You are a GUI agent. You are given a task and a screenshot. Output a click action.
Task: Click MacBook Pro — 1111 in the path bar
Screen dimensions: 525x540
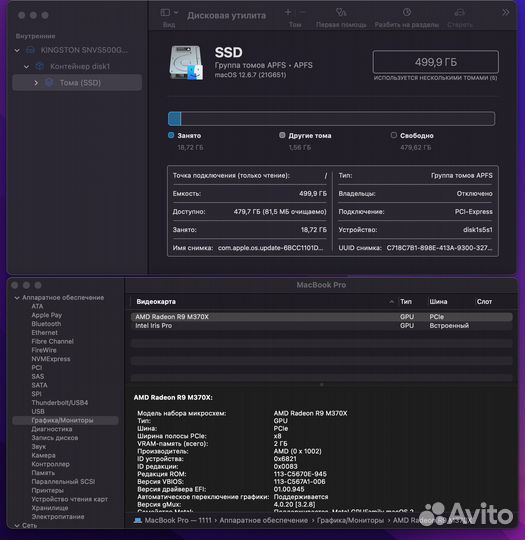click(178, 520)
